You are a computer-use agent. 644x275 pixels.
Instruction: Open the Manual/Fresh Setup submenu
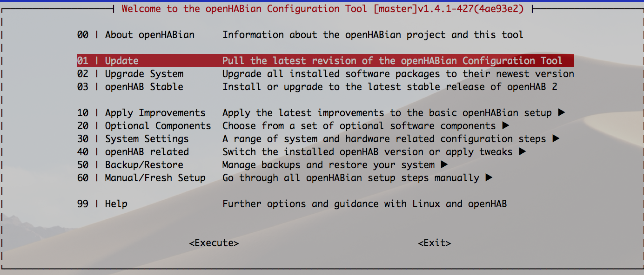[155, 178]
